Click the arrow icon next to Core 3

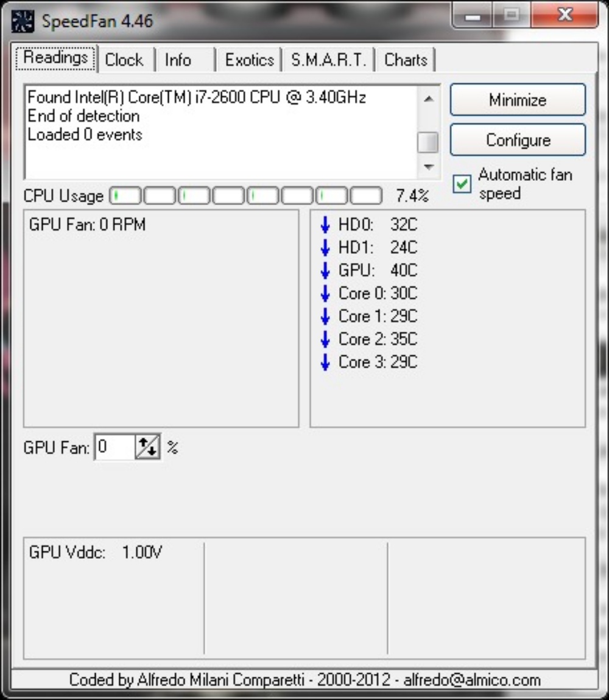point(325,362)
